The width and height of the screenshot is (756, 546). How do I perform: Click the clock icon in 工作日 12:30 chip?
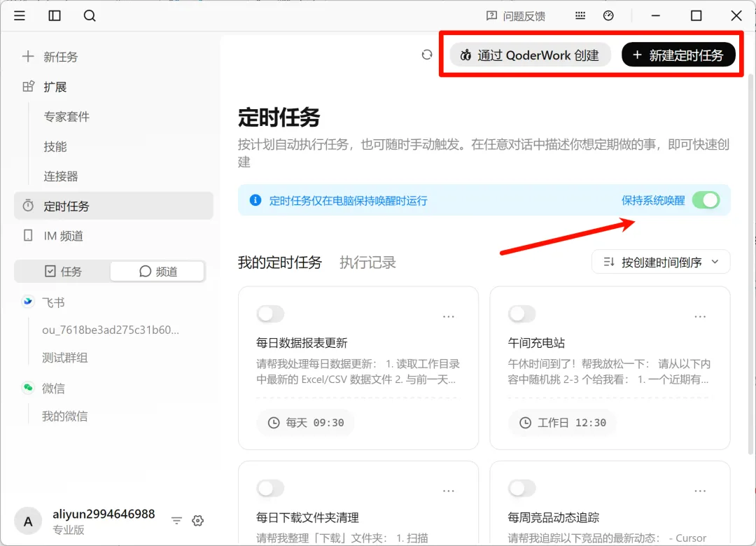click(525, 423)
